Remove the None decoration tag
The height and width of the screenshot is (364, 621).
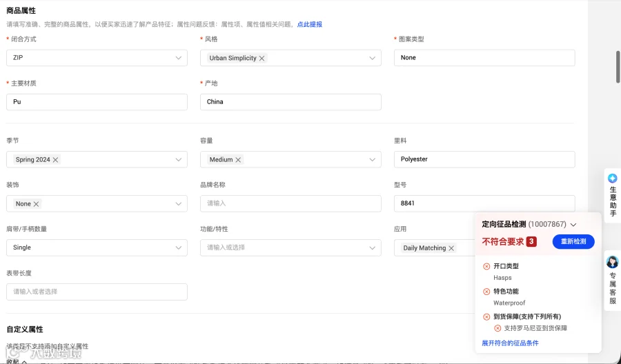[36, 204]
